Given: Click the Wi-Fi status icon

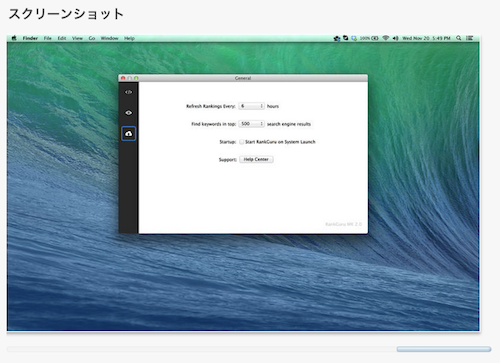Looking at the screenshot, I should (386, 38).
